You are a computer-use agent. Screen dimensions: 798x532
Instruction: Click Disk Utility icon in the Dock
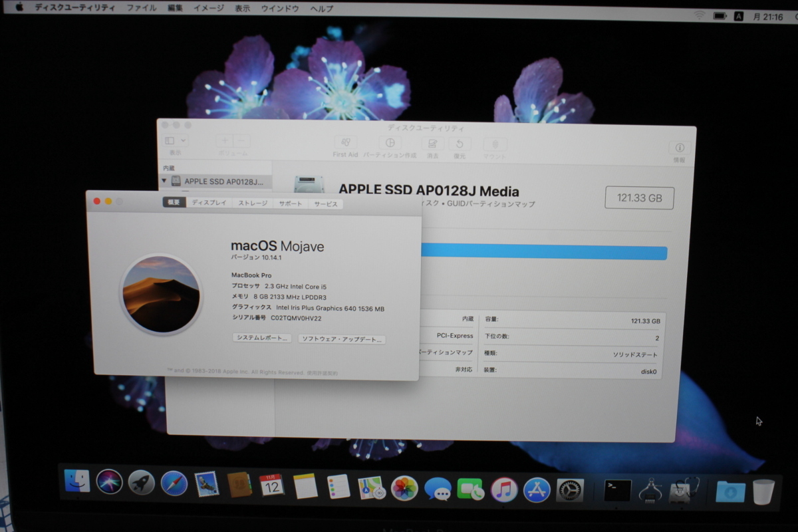(x=683, y=491)
